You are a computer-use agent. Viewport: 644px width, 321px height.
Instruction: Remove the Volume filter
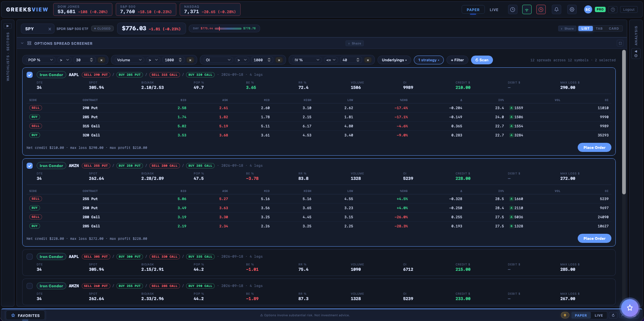190,60
